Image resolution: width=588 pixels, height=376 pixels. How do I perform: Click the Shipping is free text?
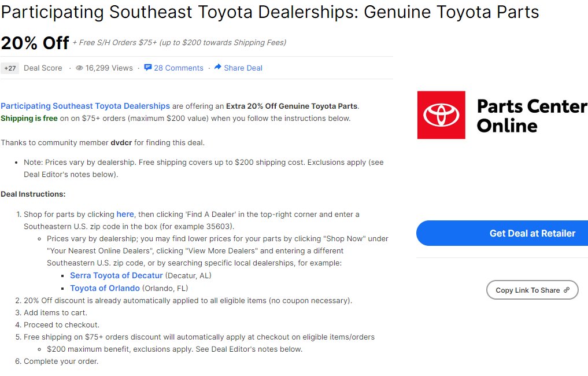click(x=29, y=118)
